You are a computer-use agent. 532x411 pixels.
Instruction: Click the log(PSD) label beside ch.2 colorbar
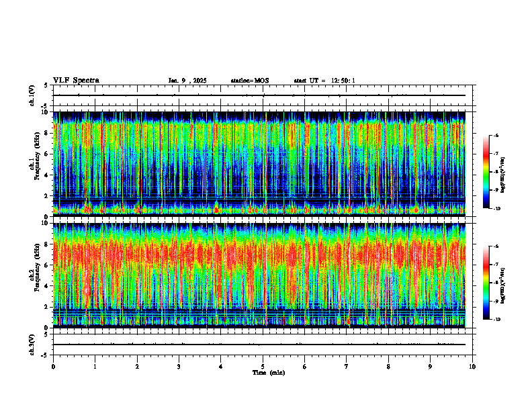pyautogui.click(x=503, y=285)
